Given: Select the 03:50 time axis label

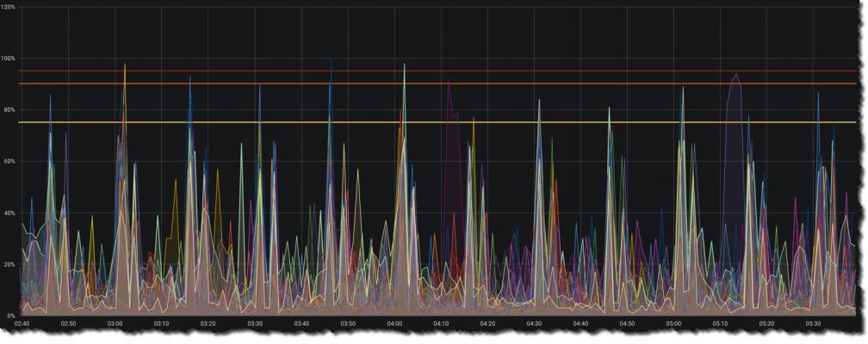Looking at the screenshot, I should (348, 322).
